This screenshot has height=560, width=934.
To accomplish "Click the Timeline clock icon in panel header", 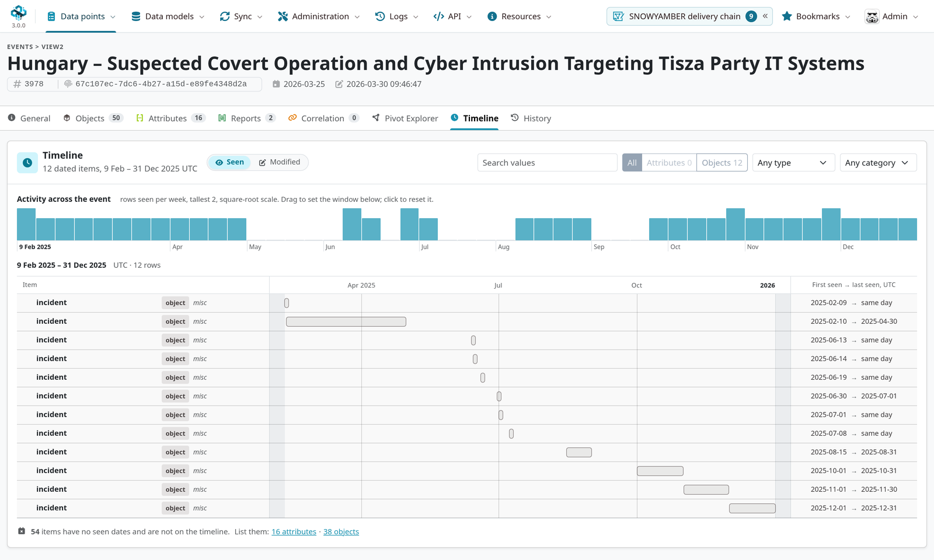I will 27,163.
